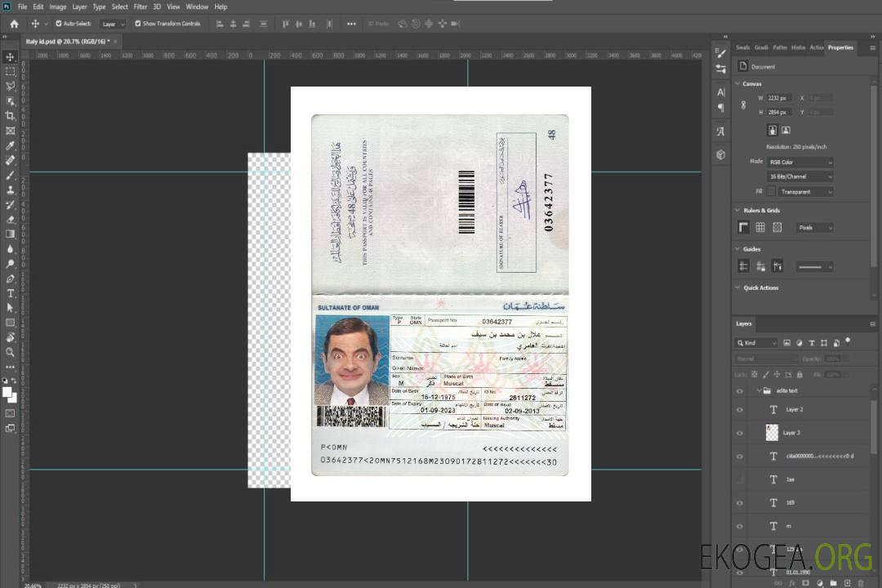Hide the 'edita text' group
Screen dimensions: 882x588
click(x=740, y=391)
